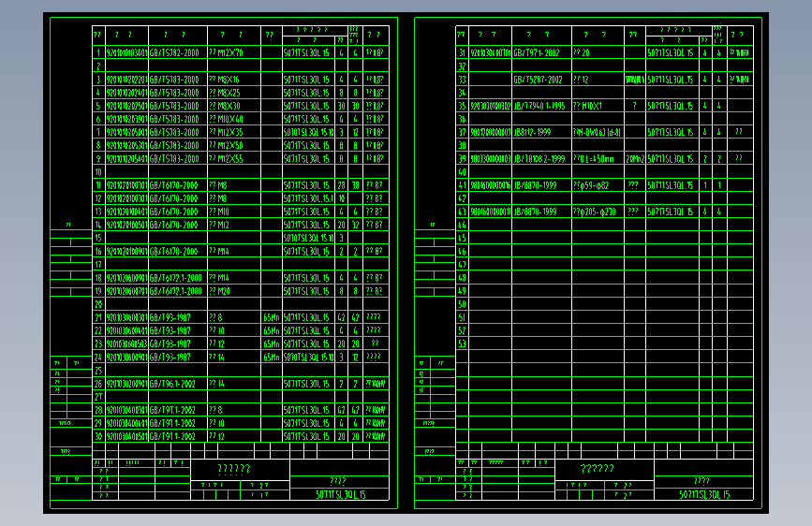Click quantity 30 in row 5
The image size is (812, 526).
tap(341, 106)
